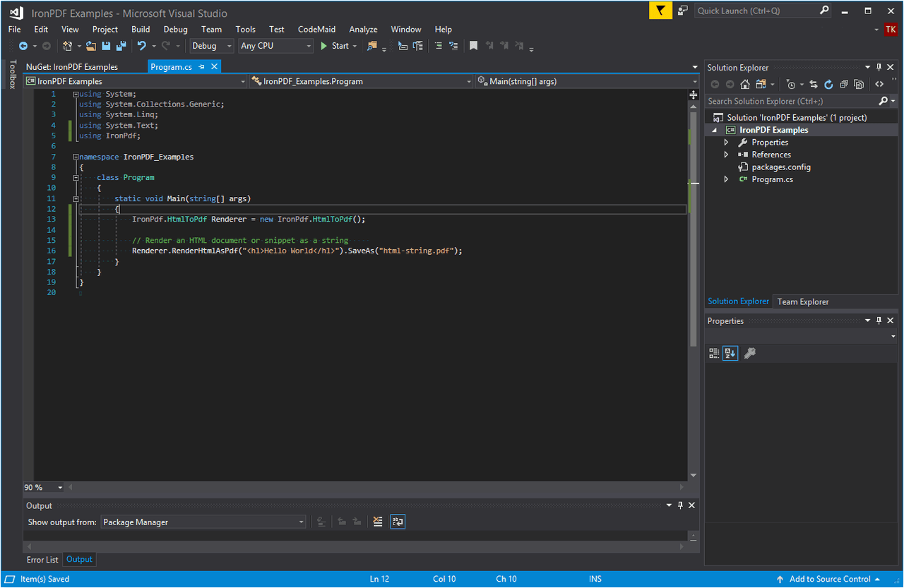Switch to the Error List tab
The image size is (904, 588).
42,560
